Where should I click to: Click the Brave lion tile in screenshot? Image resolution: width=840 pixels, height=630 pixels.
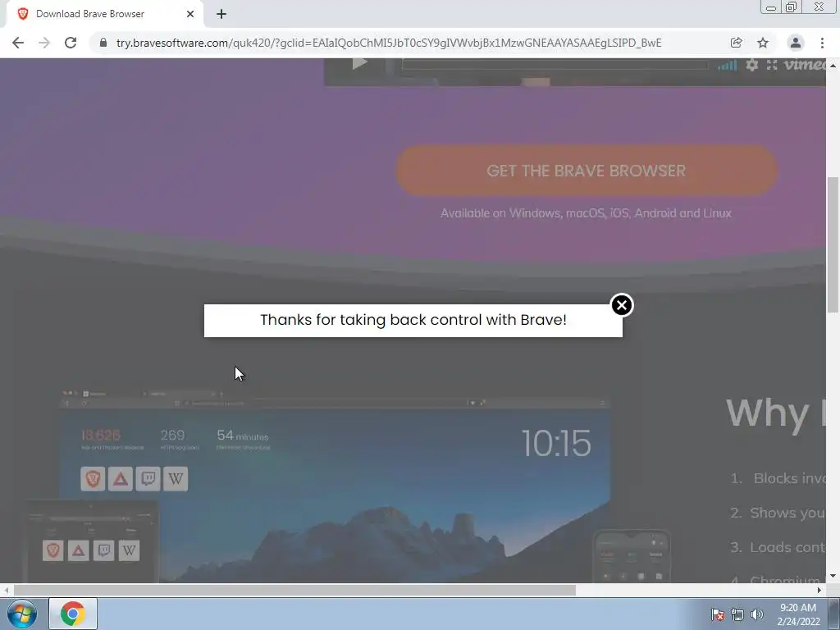(x=93, y=478)
